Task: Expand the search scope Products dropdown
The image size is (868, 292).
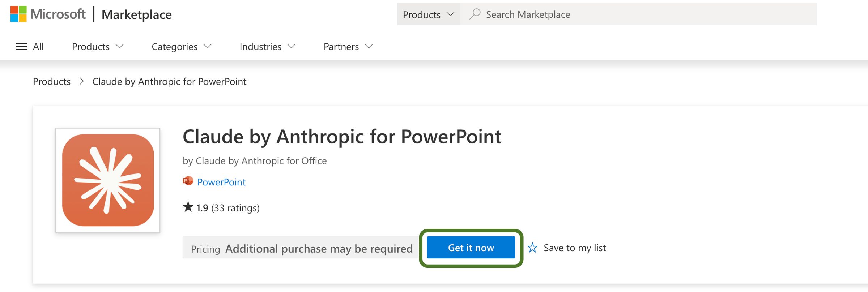Action: [x=428, y=14]
